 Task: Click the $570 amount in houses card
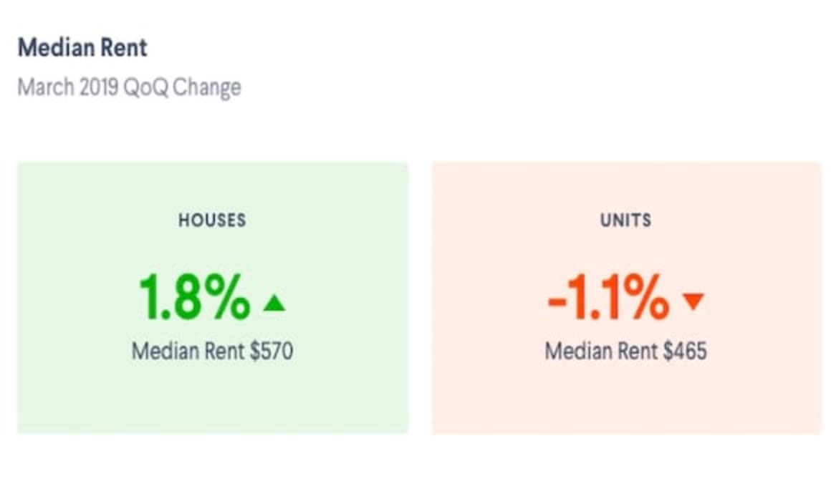coord(272,351)
